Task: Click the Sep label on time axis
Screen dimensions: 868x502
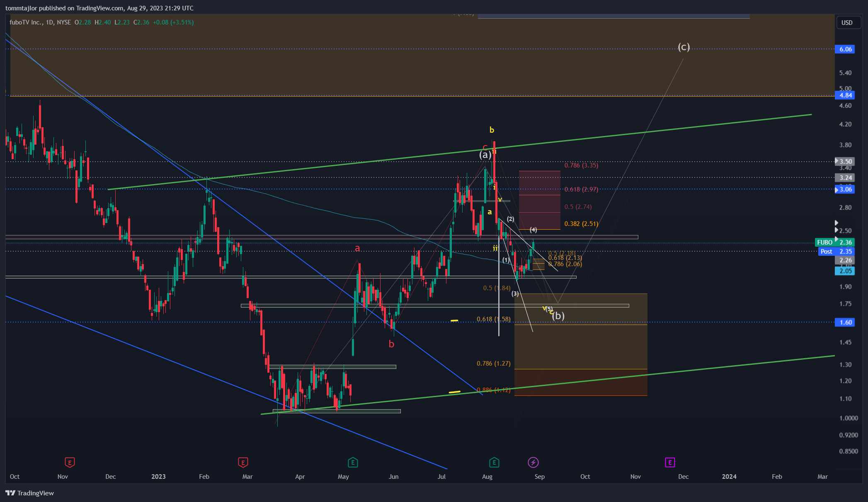Action: 539,477
